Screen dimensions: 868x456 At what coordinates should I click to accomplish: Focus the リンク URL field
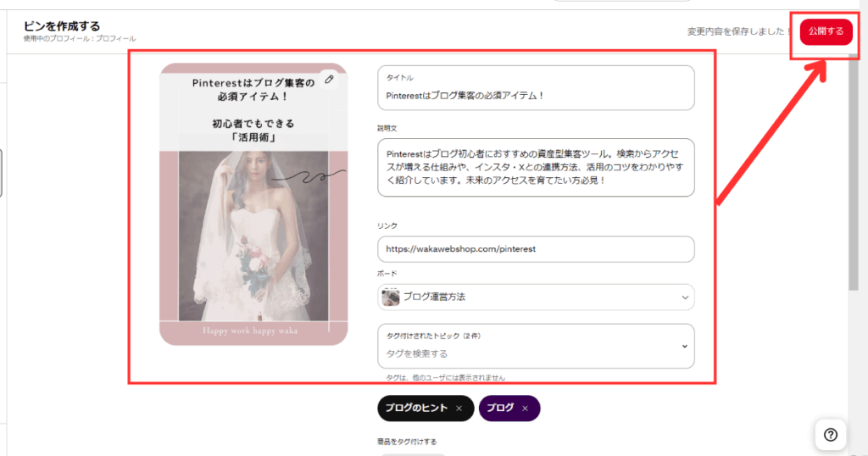536,249
